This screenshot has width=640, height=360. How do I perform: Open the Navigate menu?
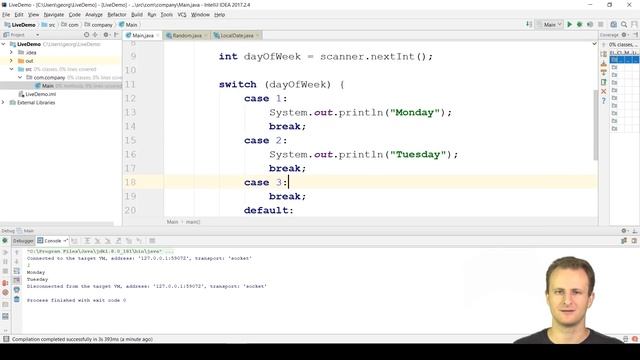pos(54,15)
